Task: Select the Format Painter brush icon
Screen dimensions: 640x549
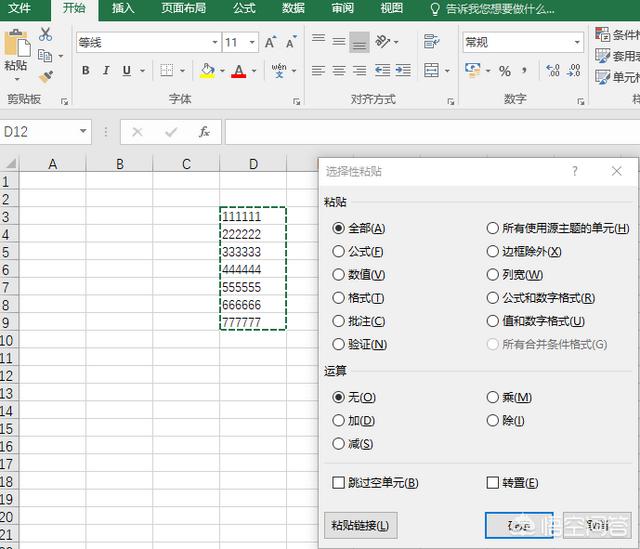Action: pyautogui.click(x=46, y=77)
